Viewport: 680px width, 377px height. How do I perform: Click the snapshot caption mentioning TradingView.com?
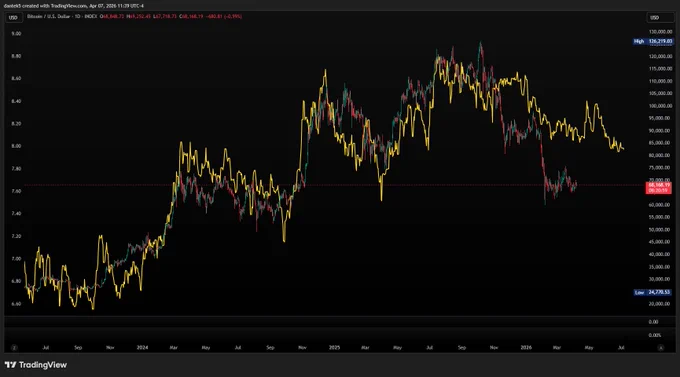tap(74, 6)
